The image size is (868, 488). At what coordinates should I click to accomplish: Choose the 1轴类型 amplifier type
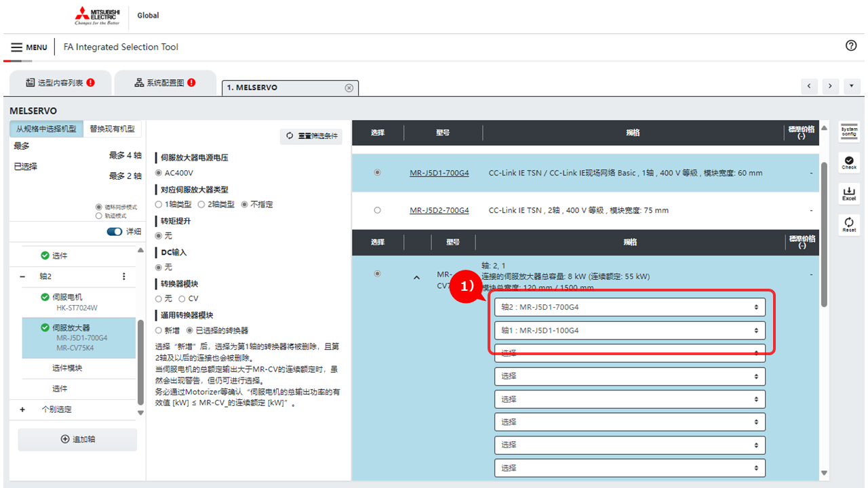(x=159, y=204)
